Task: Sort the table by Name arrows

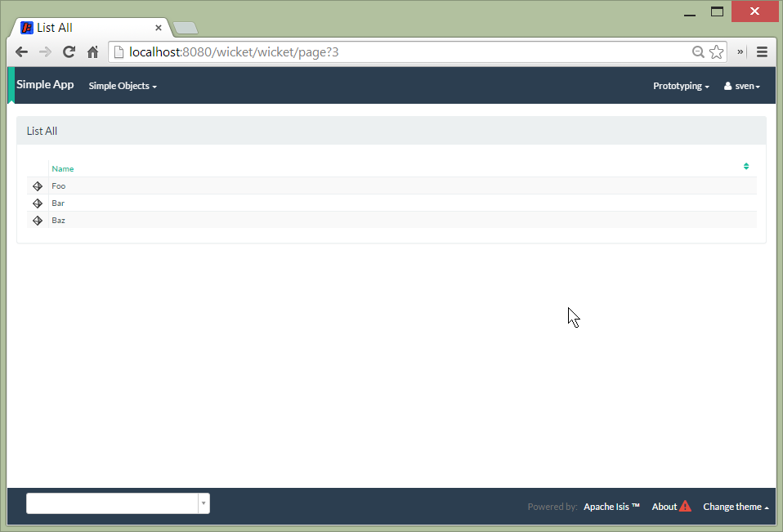Action: pos(746,167)
